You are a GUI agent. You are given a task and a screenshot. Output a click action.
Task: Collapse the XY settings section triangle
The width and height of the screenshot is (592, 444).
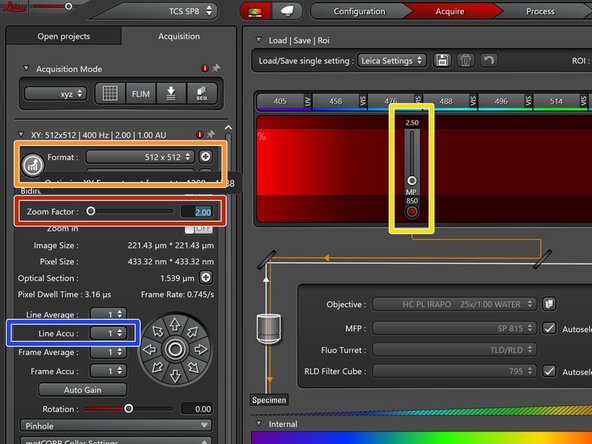point(21,134)
